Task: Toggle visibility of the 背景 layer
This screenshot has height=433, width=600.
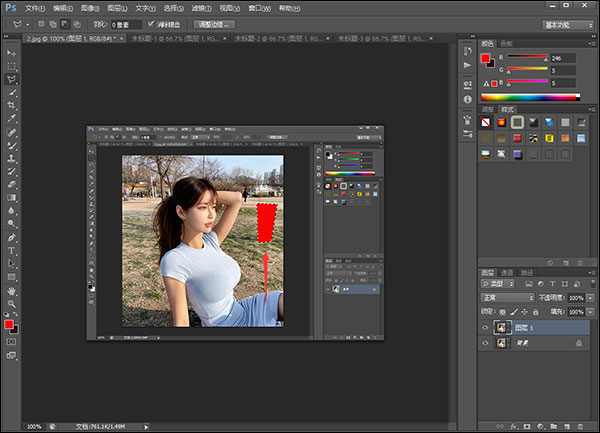Action: [x=487, y=343]
